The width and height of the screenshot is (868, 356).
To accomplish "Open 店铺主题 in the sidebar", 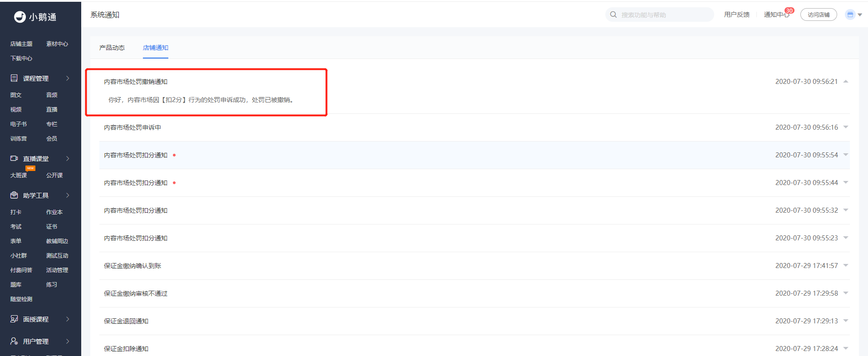I will (21, 44).
